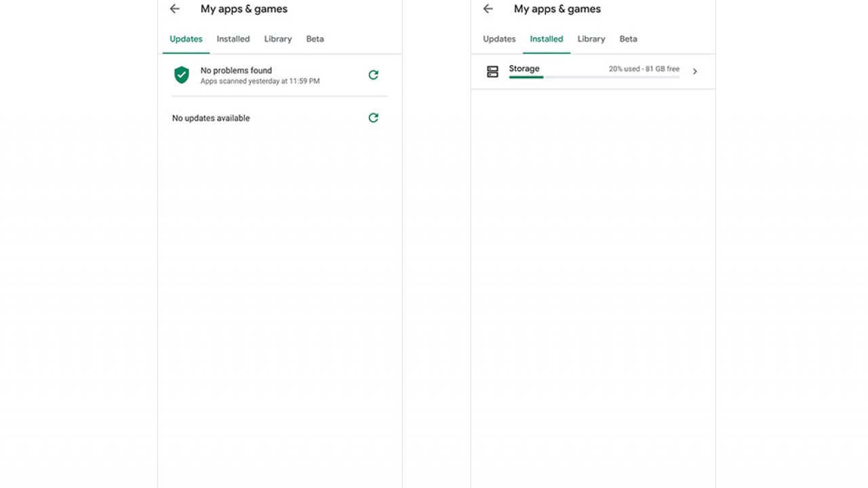Viewport: 868px width, 488px height.
Task: Click the Storage drive icon
Action: 493,71
